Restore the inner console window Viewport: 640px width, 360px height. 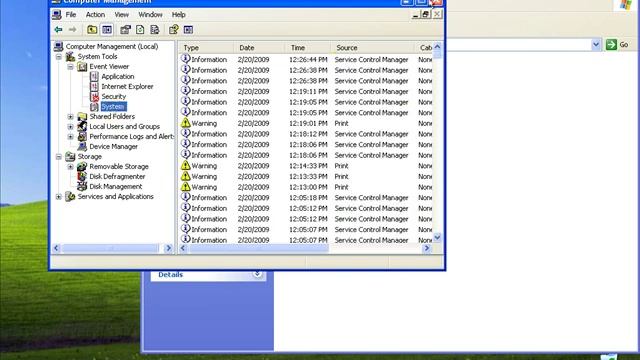pos(426,15)
